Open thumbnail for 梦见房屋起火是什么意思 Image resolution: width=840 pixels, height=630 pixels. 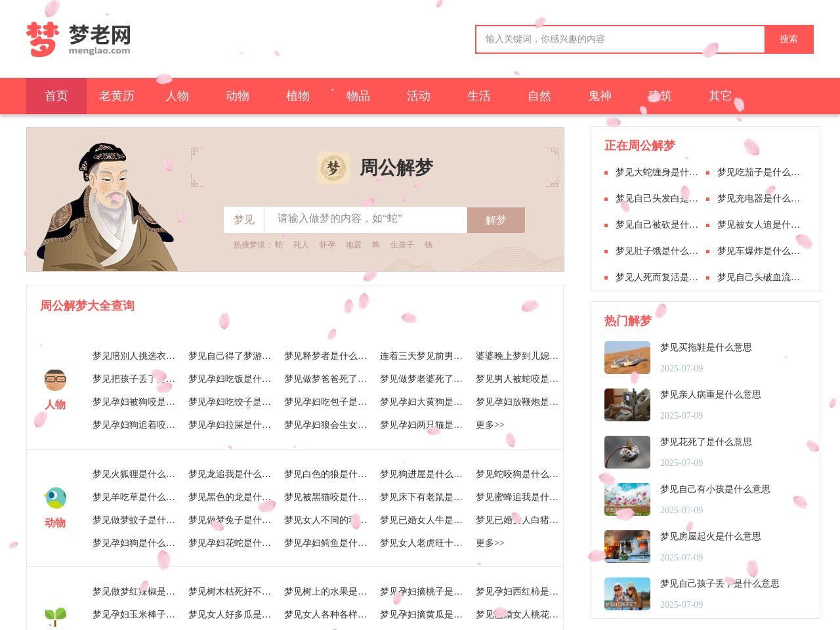pos(627,547)
